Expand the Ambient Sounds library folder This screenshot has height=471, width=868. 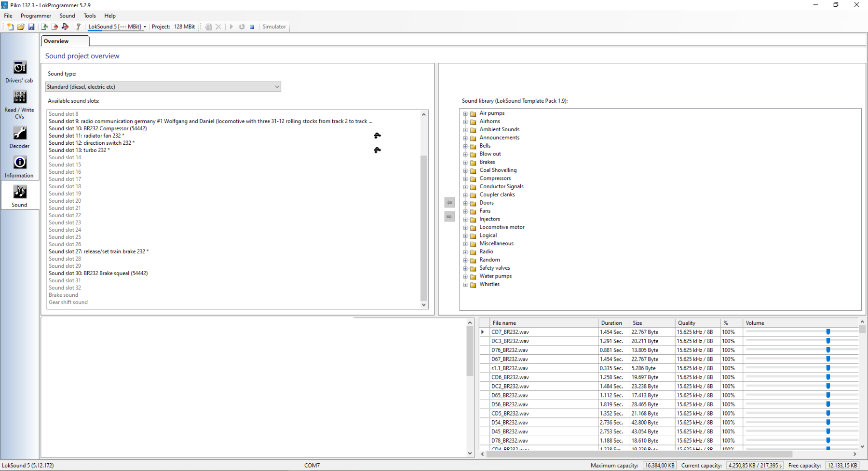coord(465,130)
